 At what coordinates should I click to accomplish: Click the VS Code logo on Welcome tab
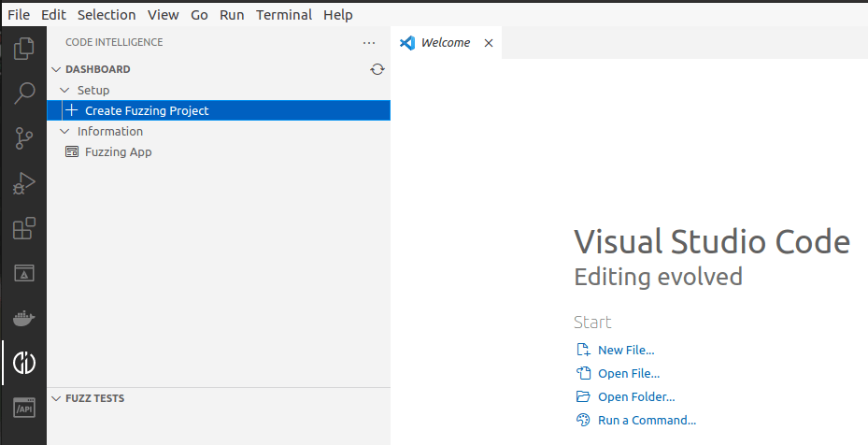407,43
